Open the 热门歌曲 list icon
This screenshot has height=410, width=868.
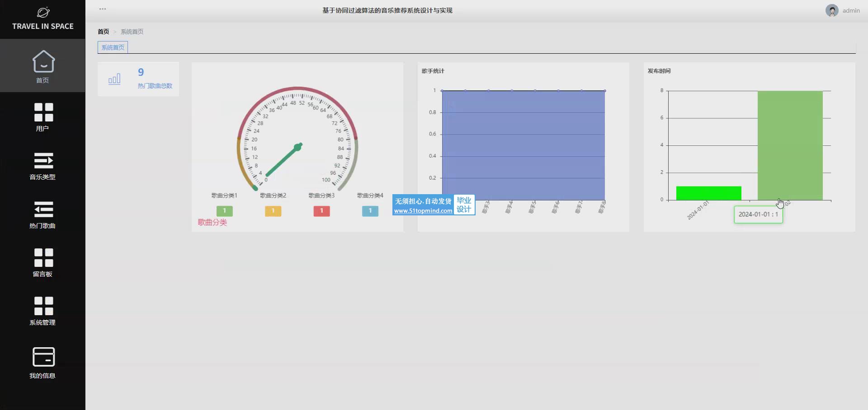(x=43, y=209)
